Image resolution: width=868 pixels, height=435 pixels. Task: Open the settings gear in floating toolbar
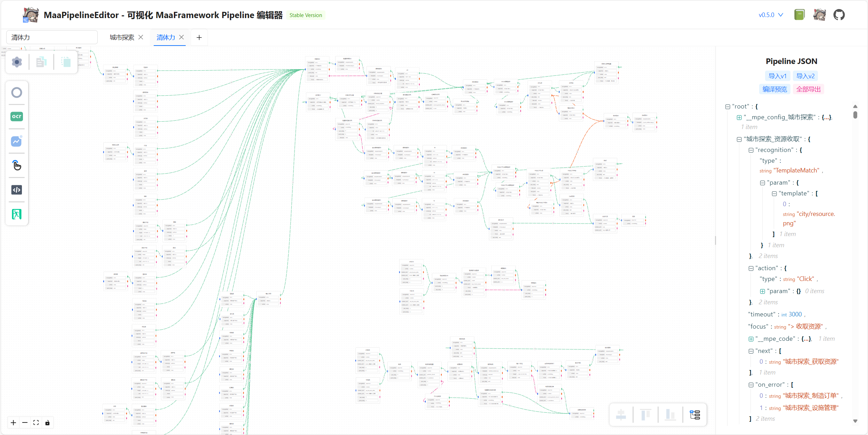pos(17,62)
